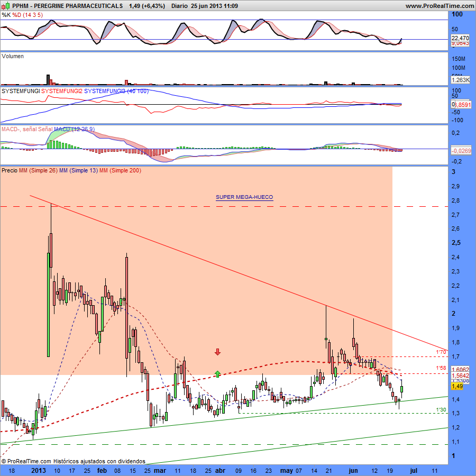476x476 pixels.
Task: Click the 1'70 resistance level label
Action: (x=441, y=352)
